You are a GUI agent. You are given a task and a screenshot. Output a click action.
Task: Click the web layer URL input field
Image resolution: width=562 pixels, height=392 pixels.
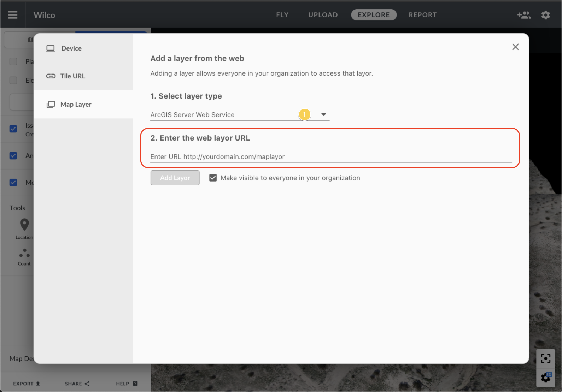point(331,156)
